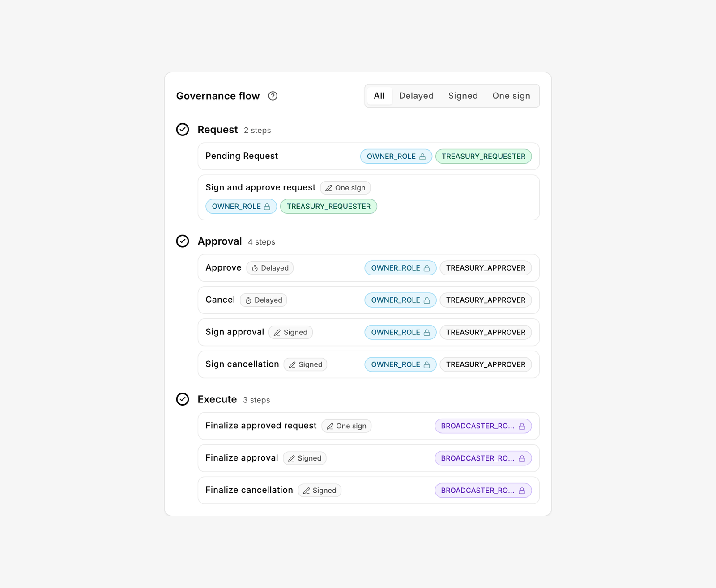Click TREASURY_REQUESTER badge under Sign and approve request
The height and width of the screenshot is (588, 716).
(x=328, y=207)
